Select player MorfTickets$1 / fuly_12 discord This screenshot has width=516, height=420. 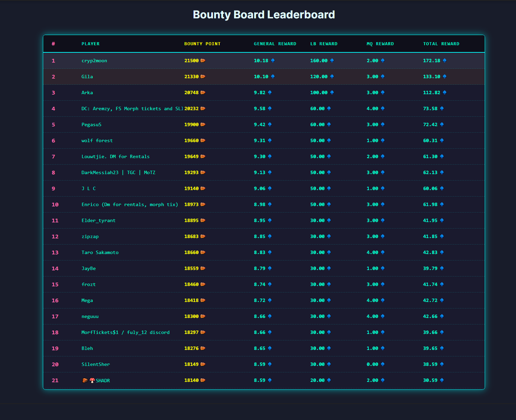click(x=126, y=332)
